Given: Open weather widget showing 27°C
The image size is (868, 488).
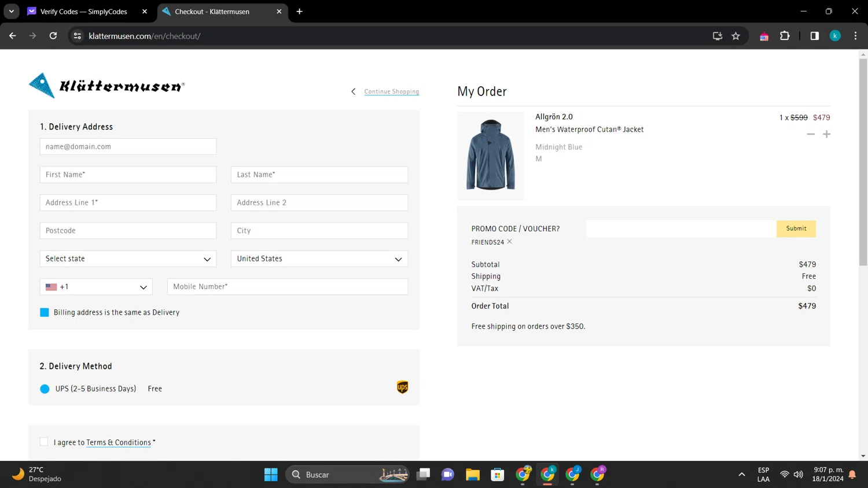Looking at the screenshot, I should click(36, 474).
